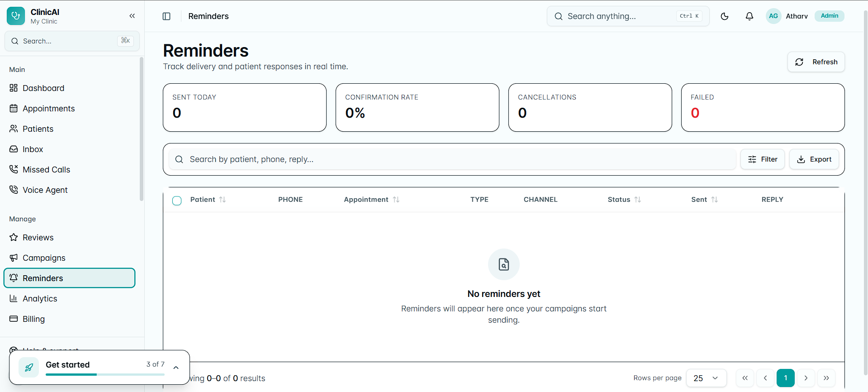This screenshot has width=868, height=392.
Task: Click the Export button
Action: click(x=814, y=159)
